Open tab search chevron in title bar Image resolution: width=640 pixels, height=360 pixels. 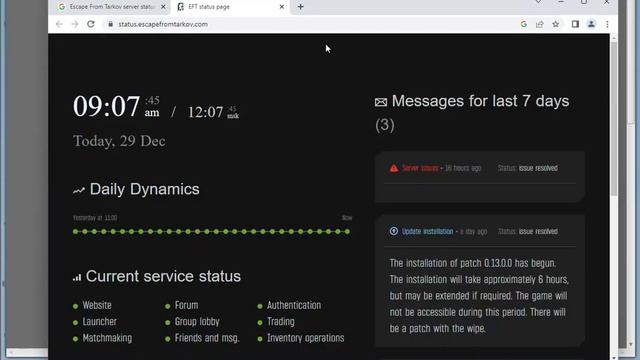pos(538,2)
